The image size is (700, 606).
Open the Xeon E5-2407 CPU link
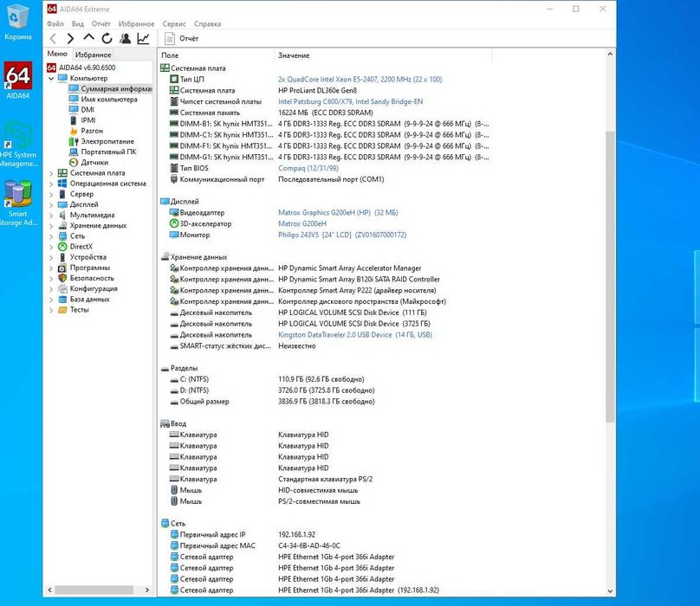pyautogui.click(x=360, y=80)
